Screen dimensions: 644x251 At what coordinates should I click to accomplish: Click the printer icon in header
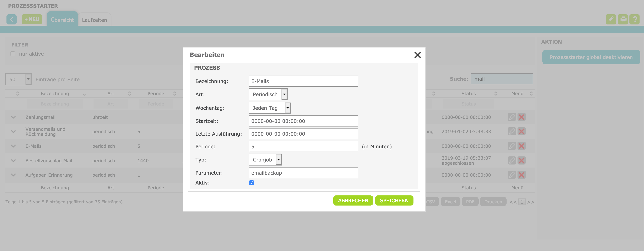tap(623, 19)
